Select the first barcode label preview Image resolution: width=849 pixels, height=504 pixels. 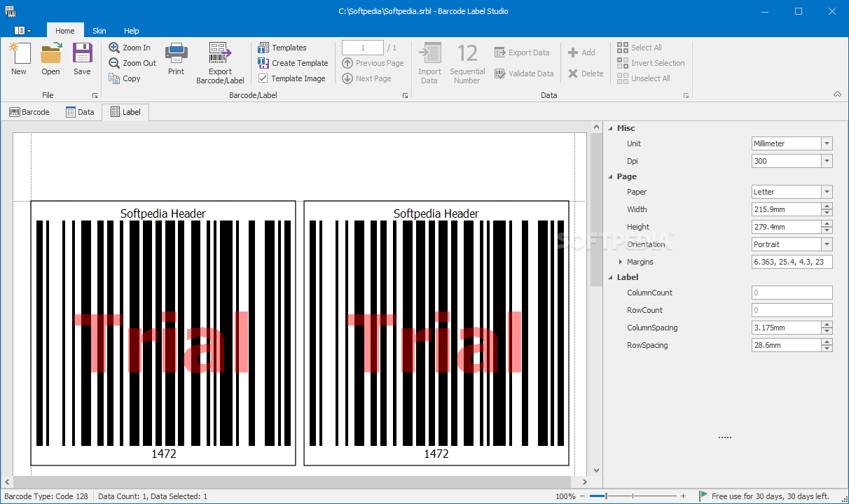[163, 333]
